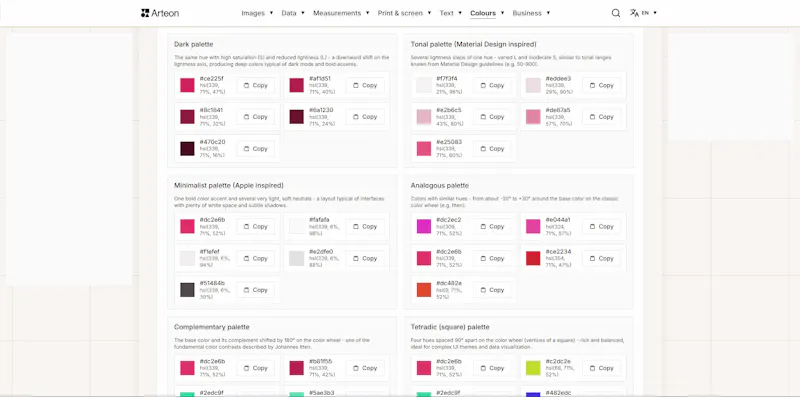Copy #b81f55 in Complementary palette
Screen dimensions: 800x397
tap(365, 368)
